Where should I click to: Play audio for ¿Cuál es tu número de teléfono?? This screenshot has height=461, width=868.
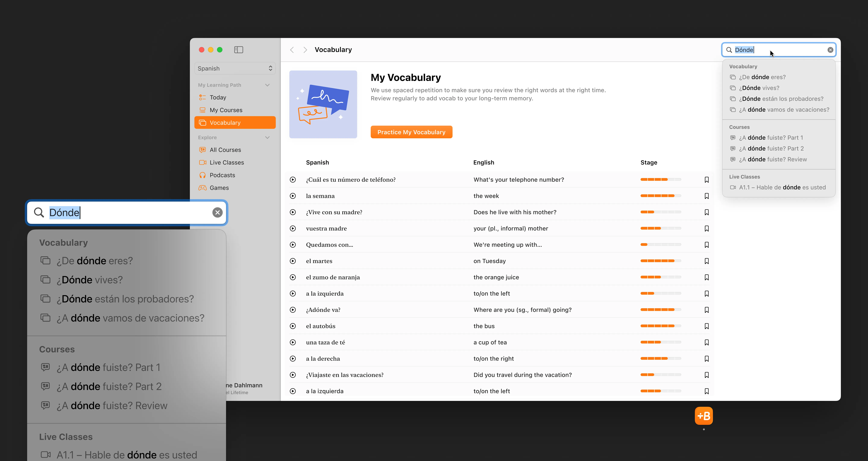293,180
